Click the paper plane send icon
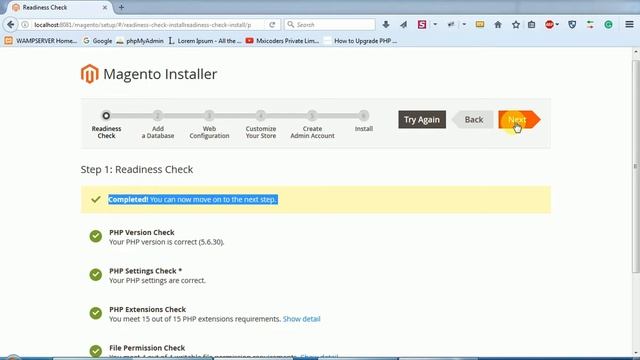This screenshot has width=640, height=360. click(404, 24)
